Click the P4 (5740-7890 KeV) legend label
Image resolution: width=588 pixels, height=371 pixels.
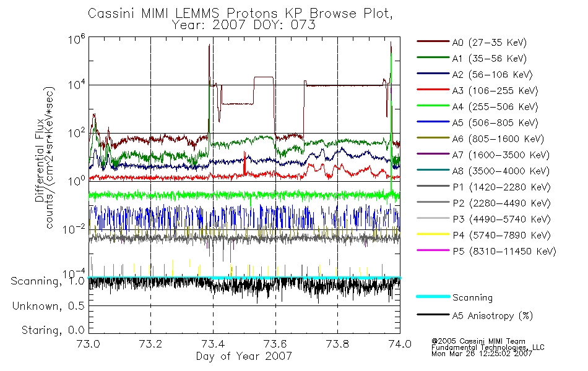pos(501,236)
